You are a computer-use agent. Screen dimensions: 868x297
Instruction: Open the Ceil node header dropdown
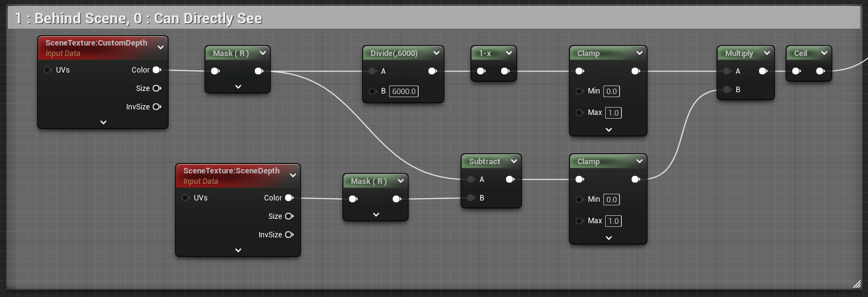tap(824, 53)
